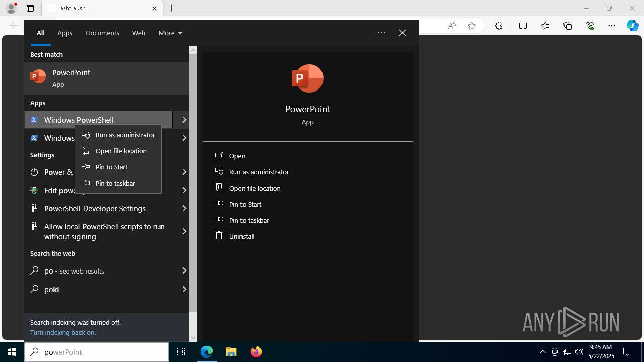Screen dimensions: 644x362
Task: Click large PowerPoint logo in preview pane
Action: [307, 78]
